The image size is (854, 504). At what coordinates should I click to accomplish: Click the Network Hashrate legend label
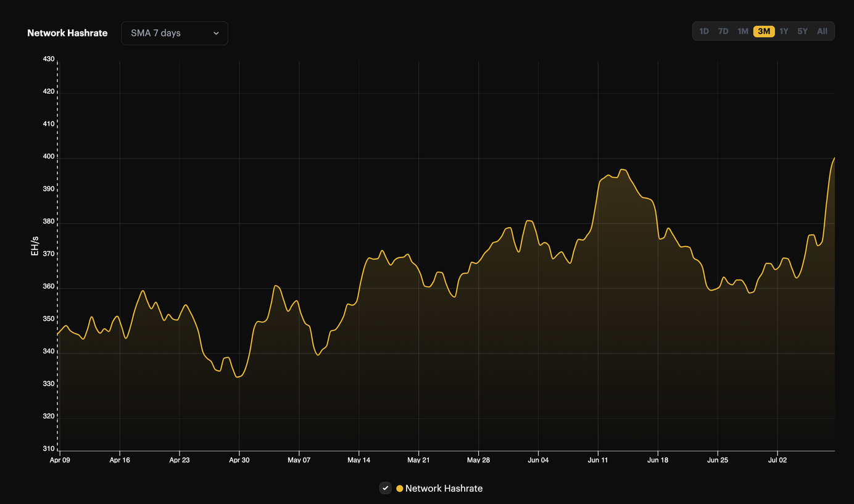pos(444,489)
